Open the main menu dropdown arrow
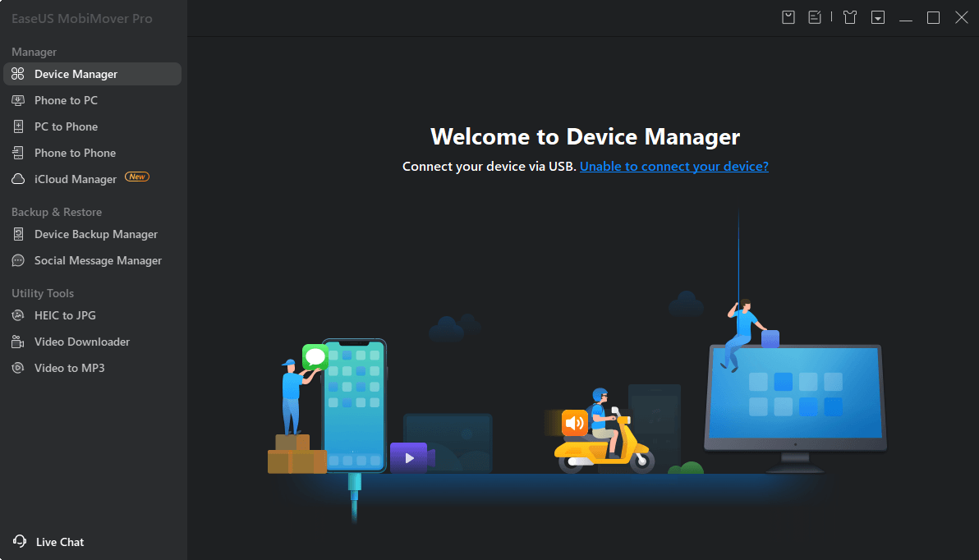This screenshot has width=979, height=560. [x=877, y=16]
